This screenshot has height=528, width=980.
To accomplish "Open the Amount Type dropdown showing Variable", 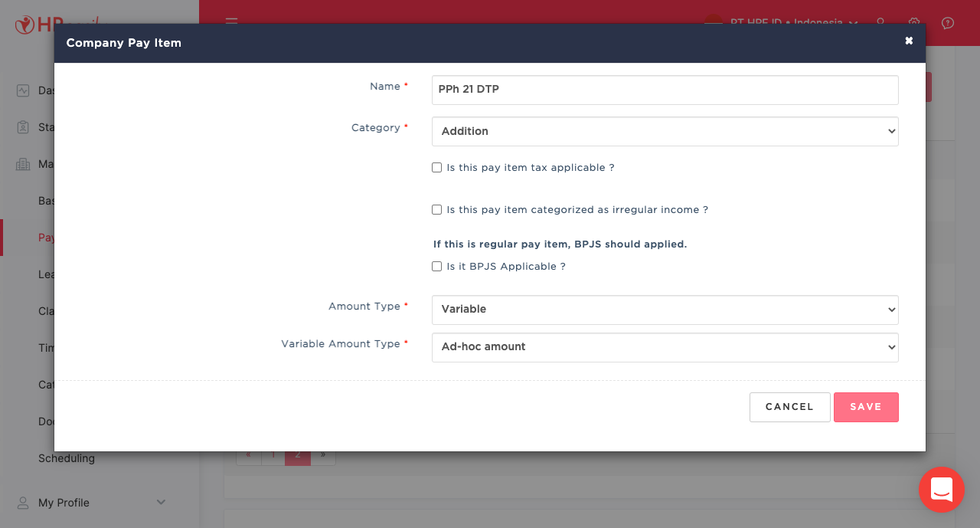I will [665, 310].
